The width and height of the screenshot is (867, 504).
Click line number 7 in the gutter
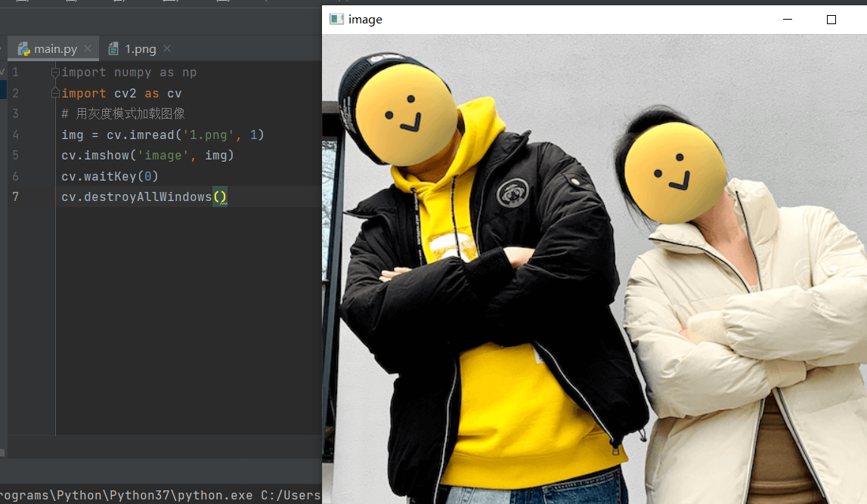(x=15, y=196)
